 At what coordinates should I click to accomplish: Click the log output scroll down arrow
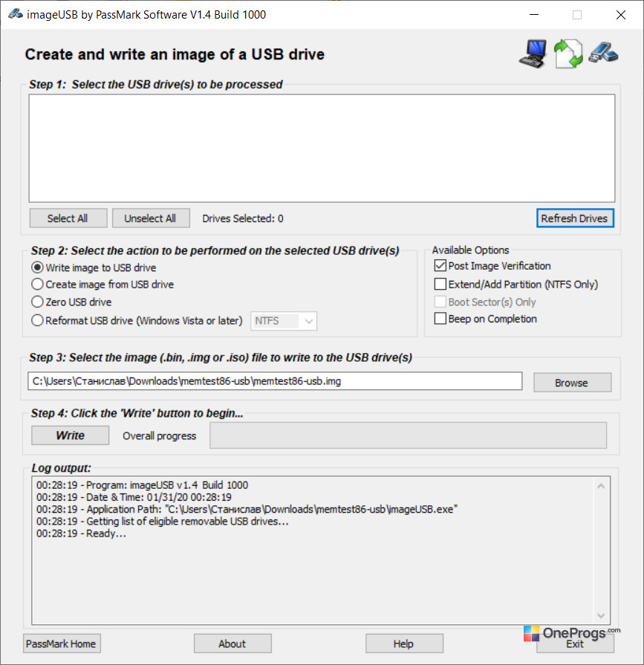(601, 615)
